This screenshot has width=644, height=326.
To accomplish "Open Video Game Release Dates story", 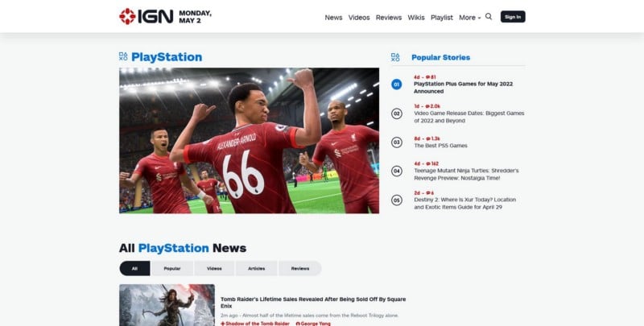I will tap(469, 117).
